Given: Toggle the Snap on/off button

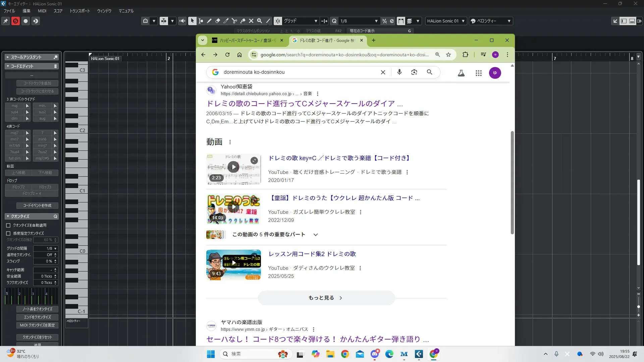Looking at the screenshot, I should [x=278, y=21].
